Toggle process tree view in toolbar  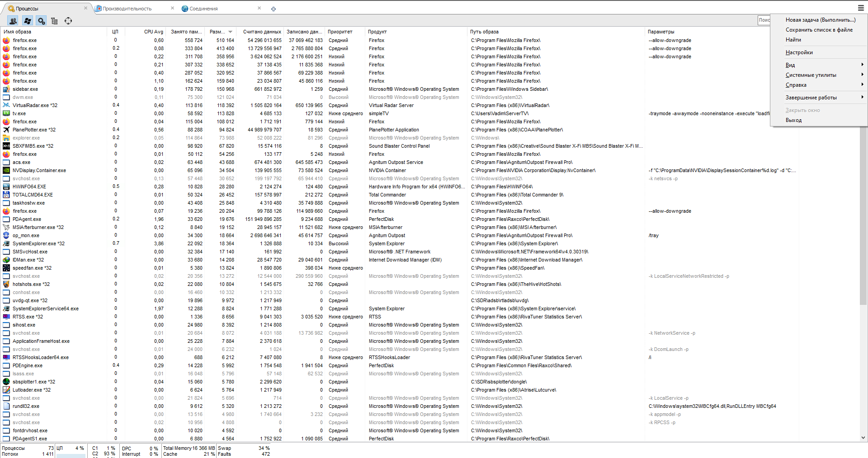tap(55, 21)
